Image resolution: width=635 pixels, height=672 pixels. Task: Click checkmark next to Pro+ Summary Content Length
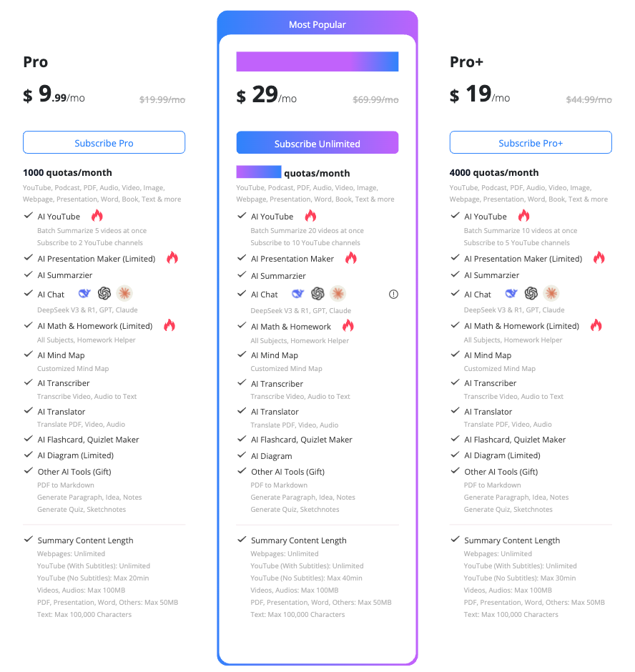click(454, 540)
